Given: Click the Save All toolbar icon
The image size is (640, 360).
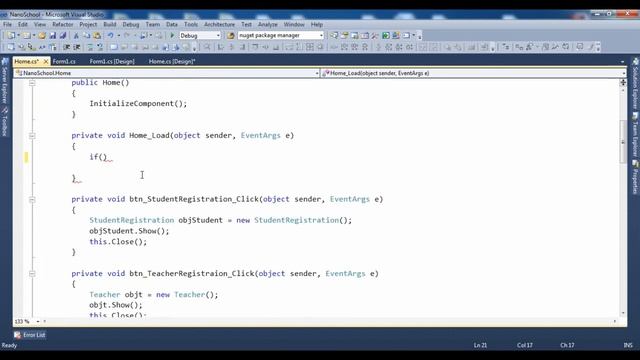Looking at the screenshot, I should pos(62,36).
